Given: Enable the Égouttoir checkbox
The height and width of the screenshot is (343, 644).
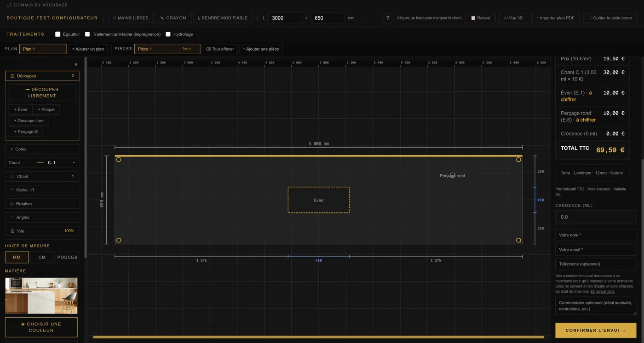Looking at the screenshot, I should pyautogui.click(x=58, y=34).
